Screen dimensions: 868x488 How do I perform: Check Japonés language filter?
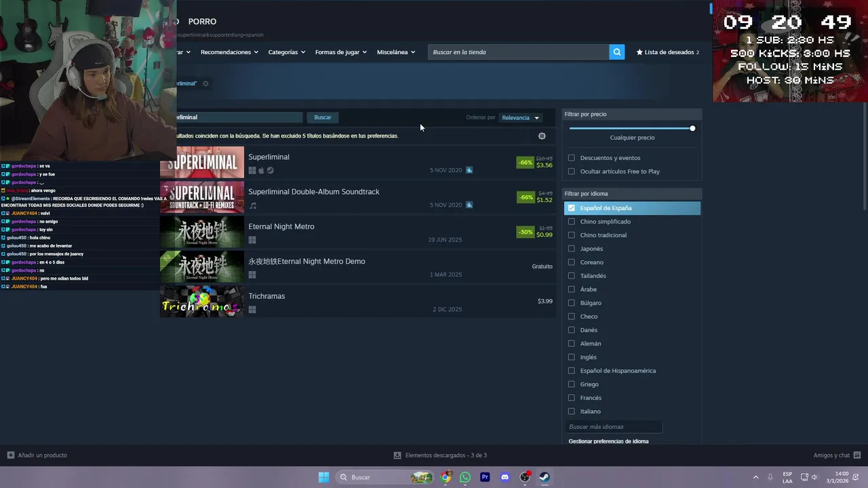point(571,249)
